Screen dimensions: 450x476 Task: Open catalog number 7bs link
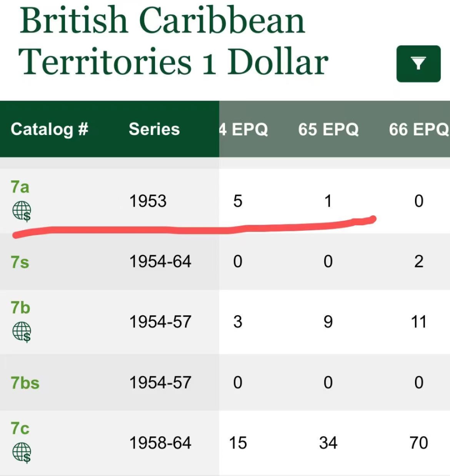[x=25, y=383]
